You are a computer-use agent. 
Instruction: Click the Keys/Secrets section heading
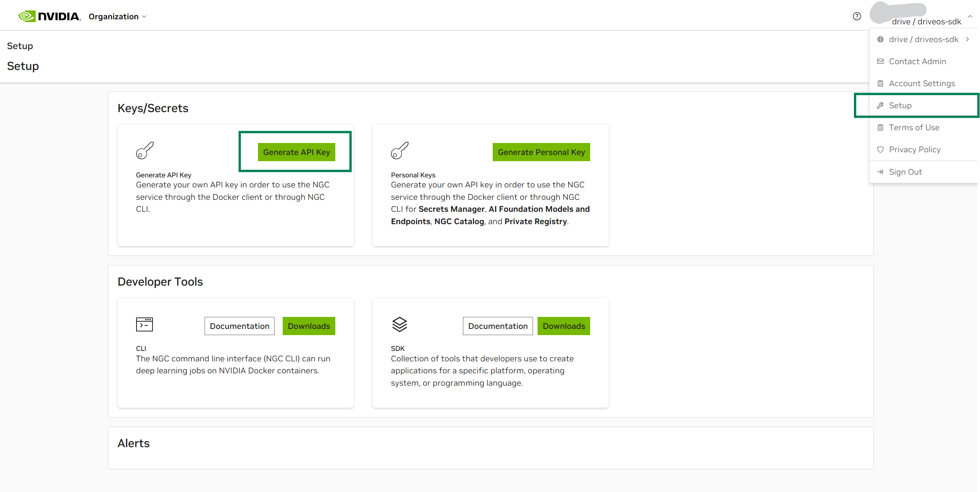click(x=153, y=108)
